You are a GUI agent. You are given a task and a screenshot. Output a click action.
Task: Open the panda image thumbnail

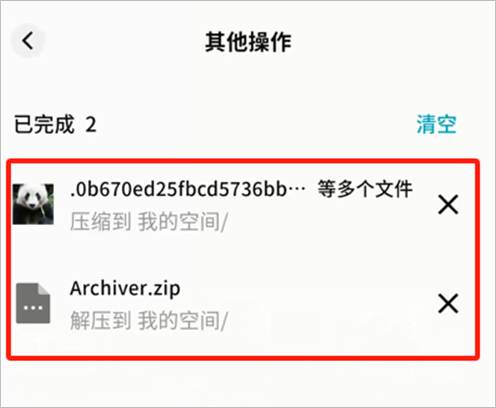click(33, 204)
